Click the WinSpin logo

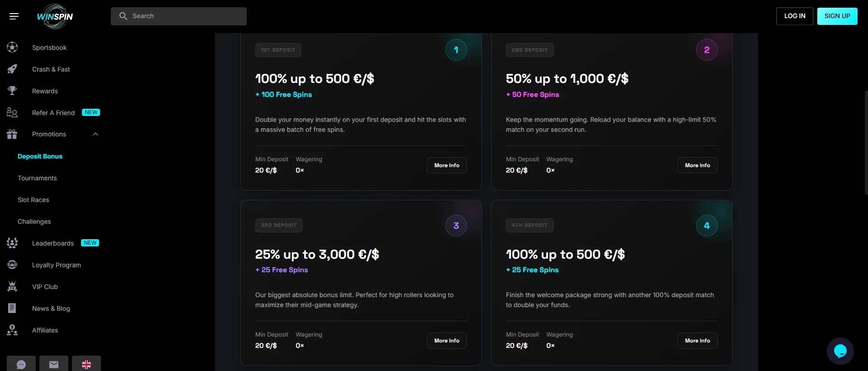(x=55, y=16)
